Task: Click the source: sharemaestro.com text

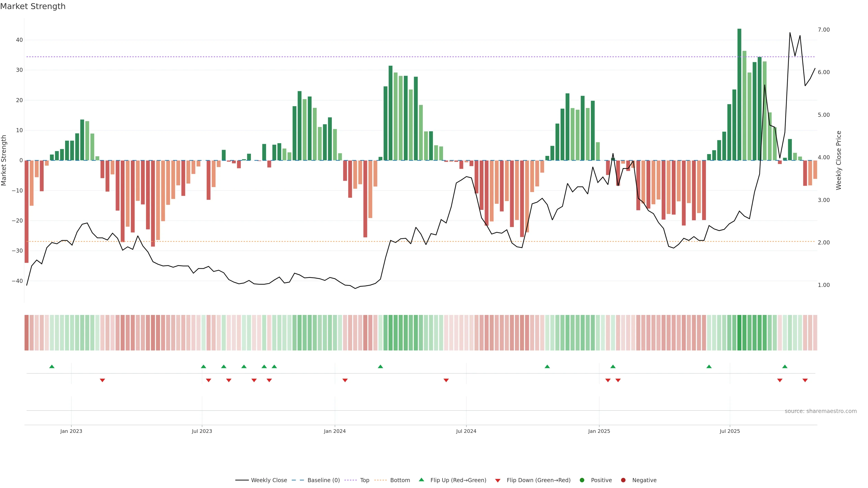Action: coord(821,411)
